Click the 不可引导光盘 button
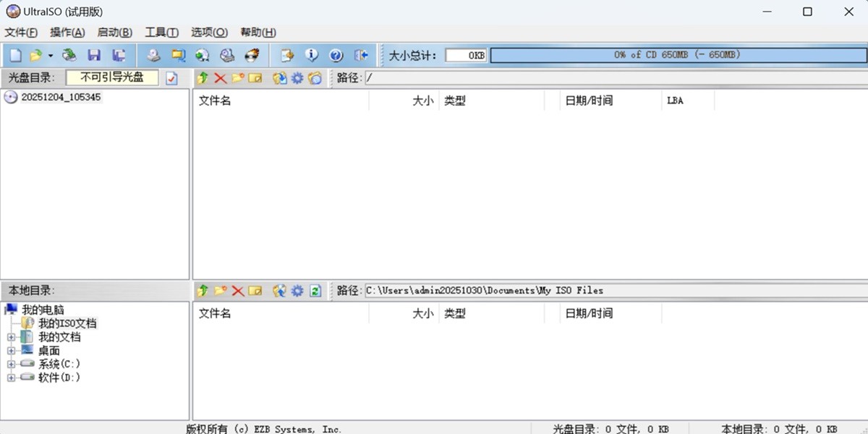This screenshot has height=434, width=868. coord(112,77)
